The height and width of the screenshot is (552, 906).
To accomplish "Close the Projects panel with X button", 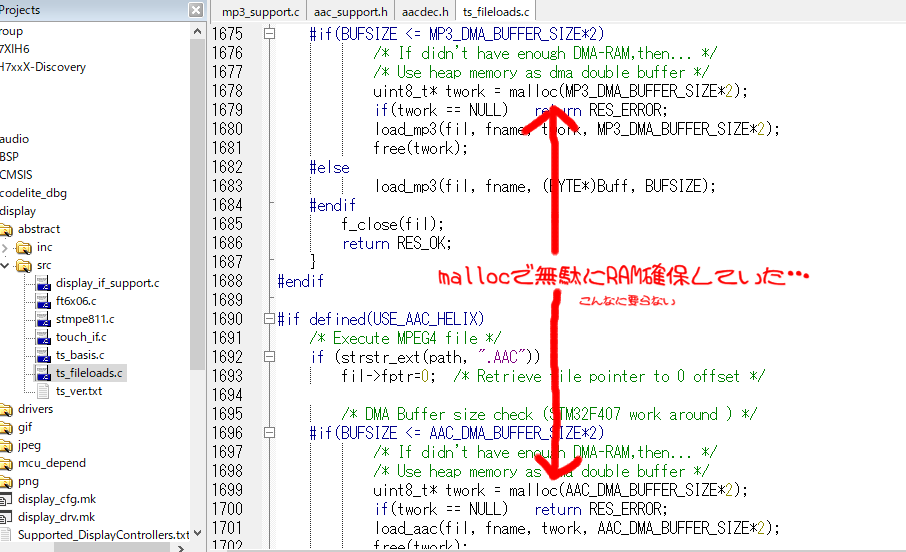I will [196, 10].
